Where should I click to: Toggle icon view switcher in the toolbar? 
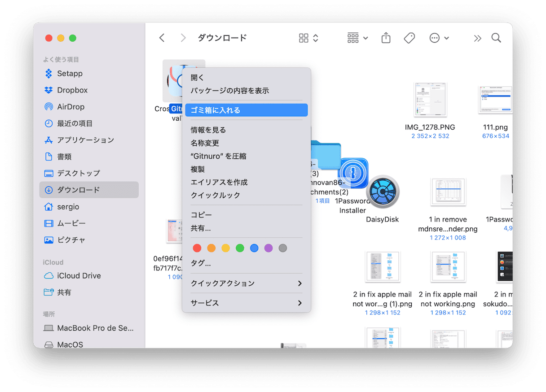coord(308,38)
